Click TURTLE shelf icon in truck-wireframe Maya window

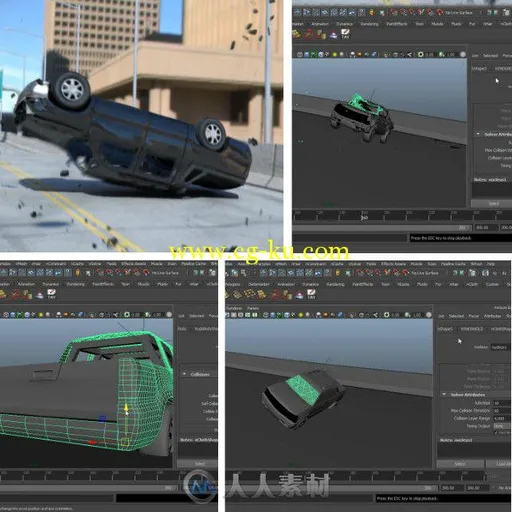(x=51, y=294)
